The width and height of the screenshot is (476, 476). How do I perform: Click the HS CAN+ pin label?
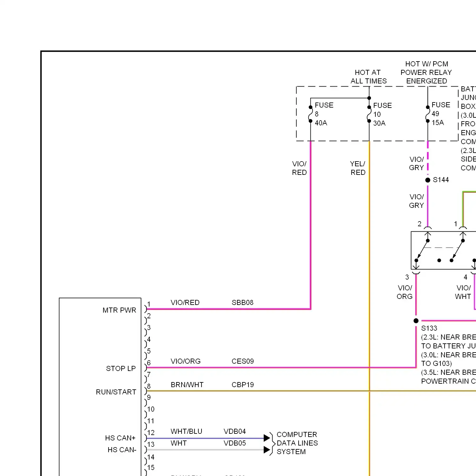[x=120, y=438]
